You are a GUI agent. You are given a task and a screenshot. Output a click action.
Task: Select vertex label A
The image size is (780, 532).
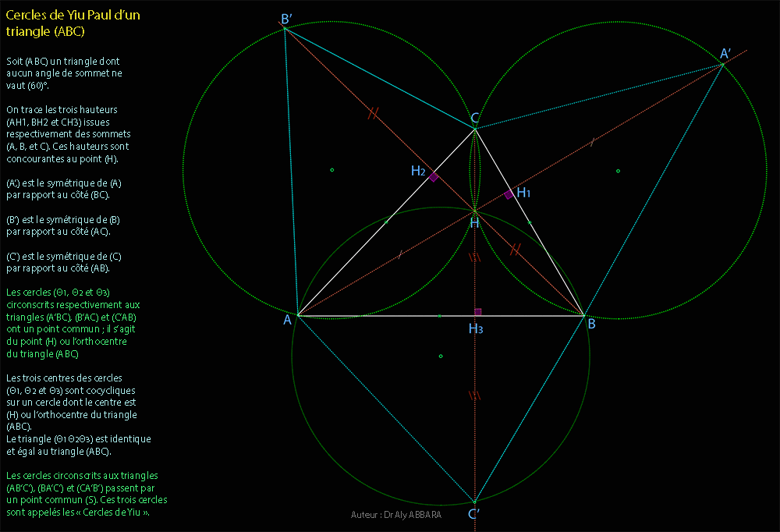coord(287,320)
